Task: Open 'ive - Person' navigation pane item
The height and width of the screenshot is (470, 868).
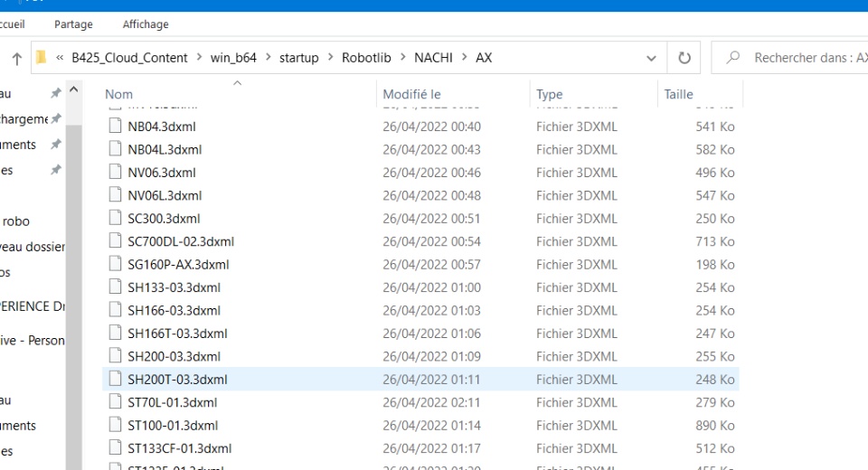Action: click(33, 341)
